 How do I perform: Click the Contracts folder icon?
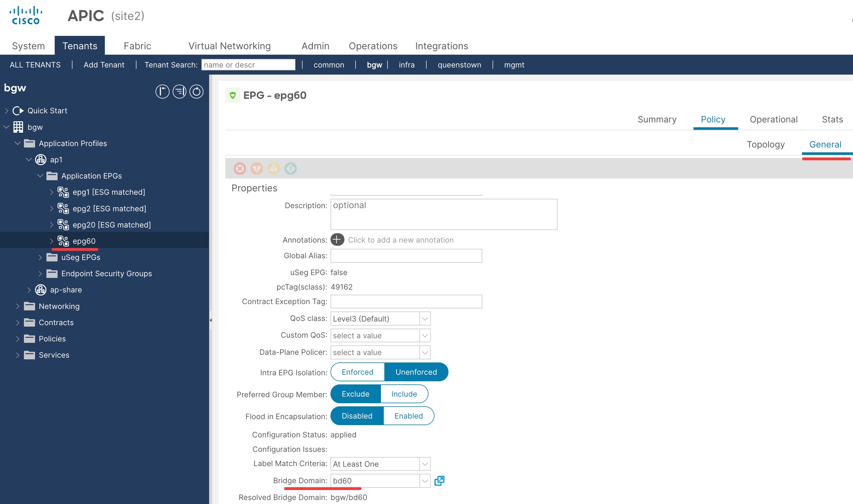30,323
